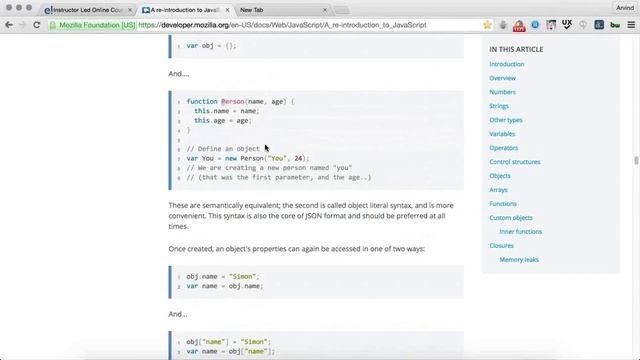Click the face picture extension icon

(551, 25)
